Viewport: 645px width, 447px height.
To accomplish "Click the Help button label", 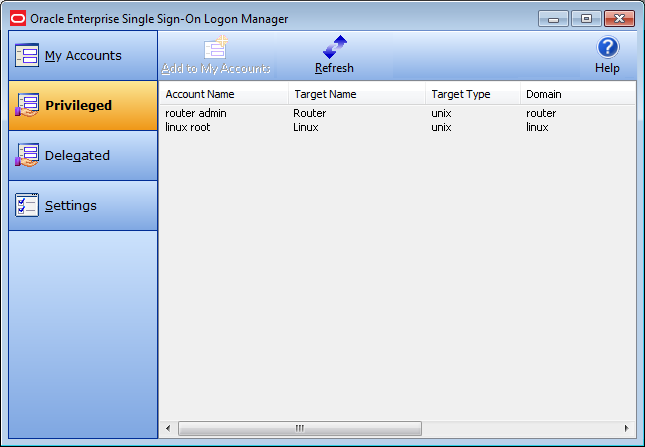I will click(x=607, y=68).
